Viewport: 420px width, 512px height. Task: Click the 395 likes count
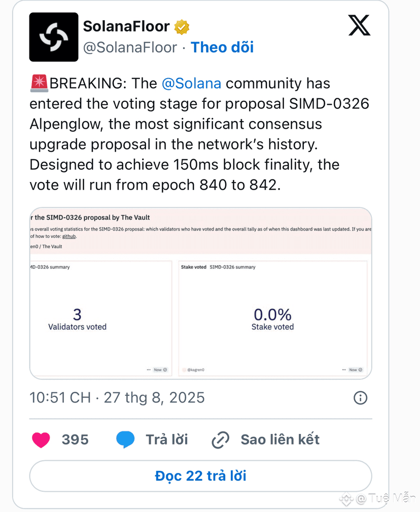pos(75,440)
